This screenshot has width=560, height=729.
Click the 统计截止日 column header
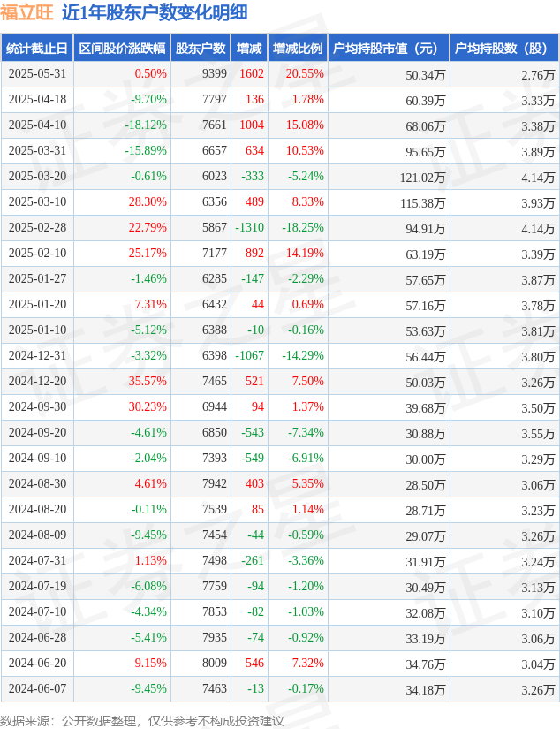tap(37, 49)
